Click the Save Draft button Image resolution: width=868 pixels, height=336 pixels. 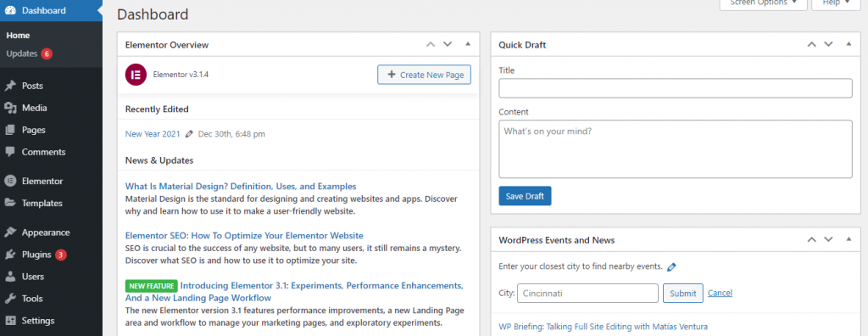pos(525,196)
